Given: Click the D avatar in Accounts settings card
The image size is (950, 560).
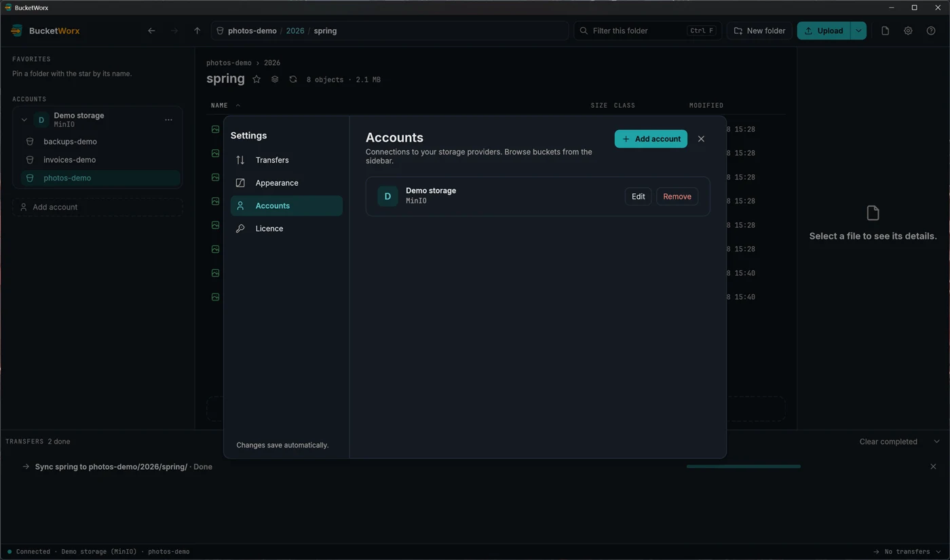Looking at the screenshot, I should tap(387, 197).
